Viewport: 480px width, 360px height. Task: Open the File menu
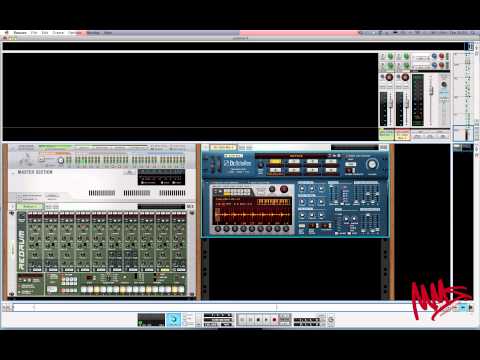pyautogui.click(x=34, y=33)
